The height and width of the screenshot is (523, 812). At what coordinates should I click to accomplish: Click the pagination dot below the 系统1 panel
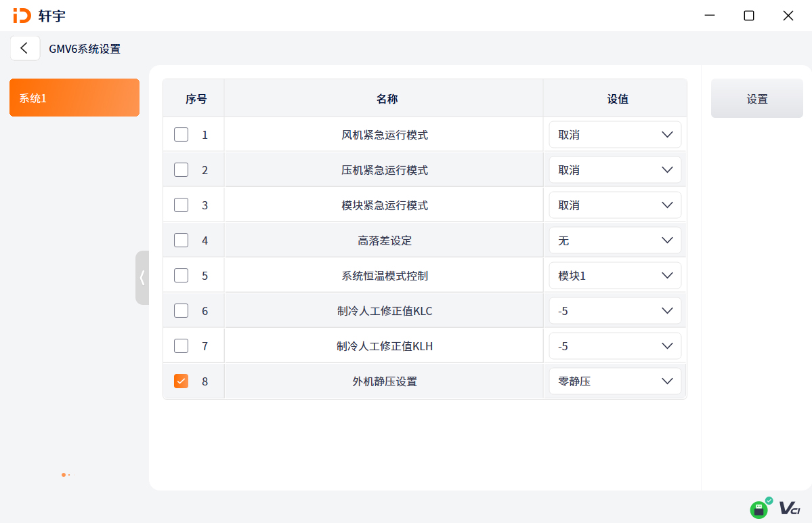pyautogui.click(x=64, y=475)
